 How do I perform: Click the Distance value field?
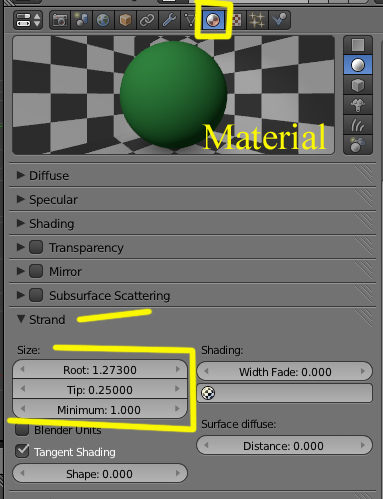click(284, 445)
